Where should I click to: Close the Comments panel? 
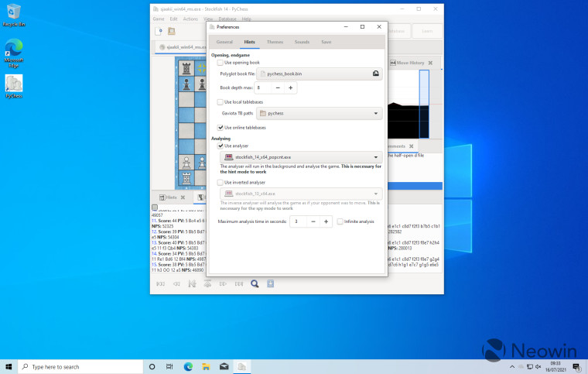pos(411,146)
